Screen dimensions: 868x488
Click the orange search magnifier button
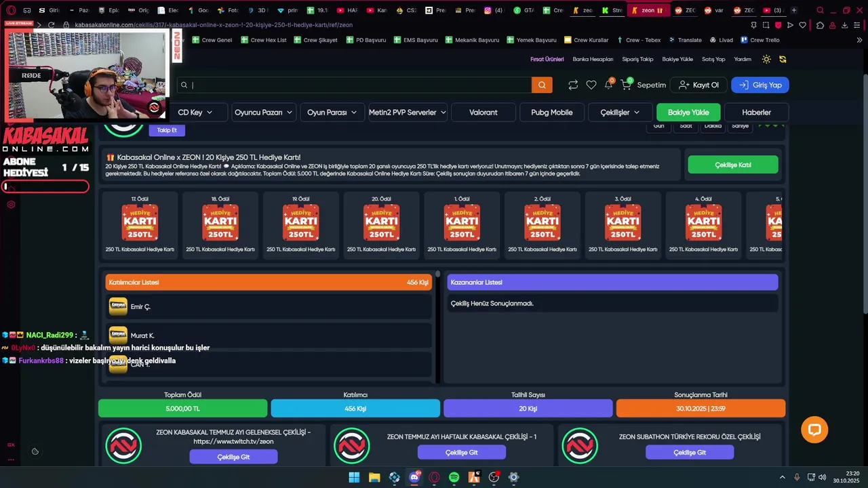(542, 85)
